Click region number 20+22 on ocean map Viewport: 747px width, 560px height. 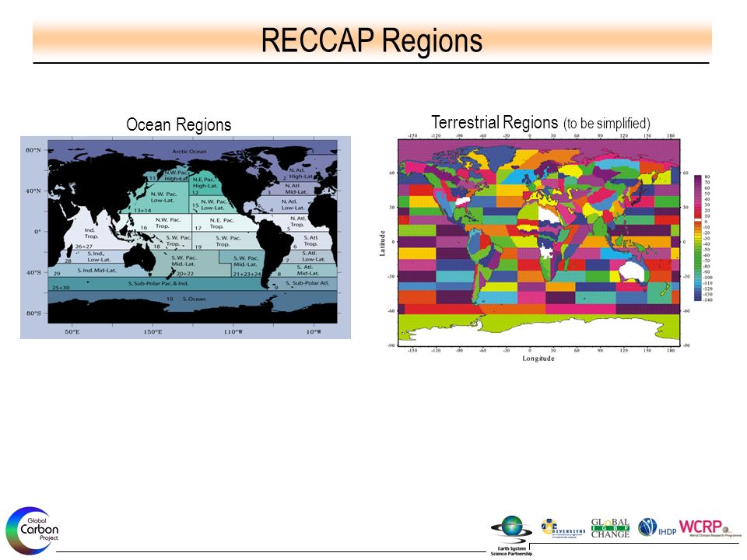click(185, 274)
